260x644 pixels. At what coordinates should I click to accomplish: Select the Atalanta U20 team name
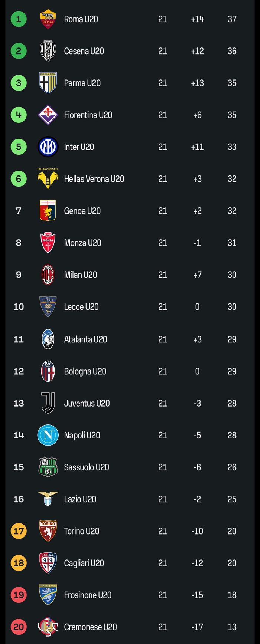(85, 339)
